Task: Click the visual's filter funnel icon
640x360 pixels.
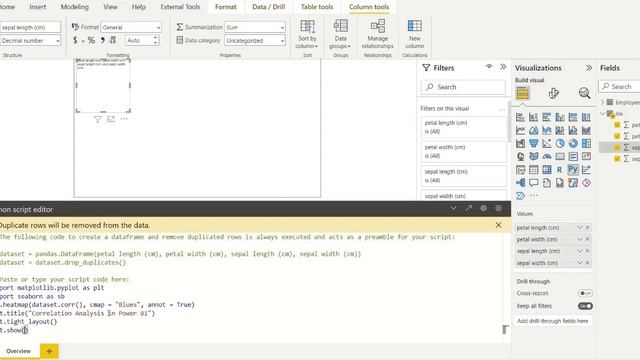Action: (97, 119)
